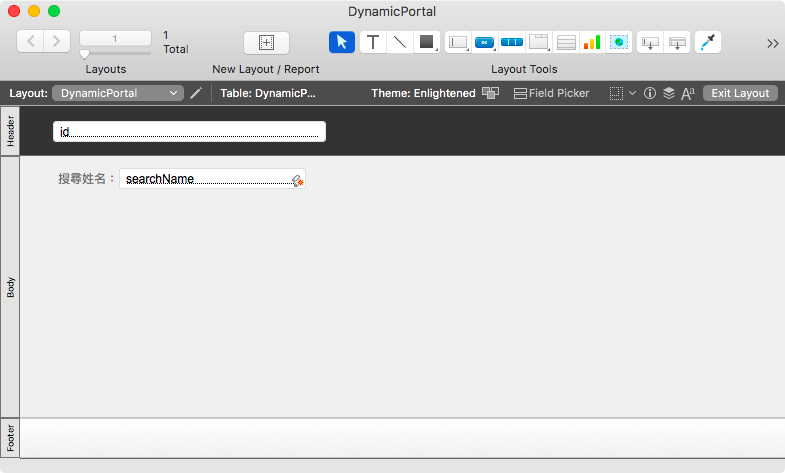Click the Exit Layout button
The image size is (785, 473).
[x=740, y=93]
